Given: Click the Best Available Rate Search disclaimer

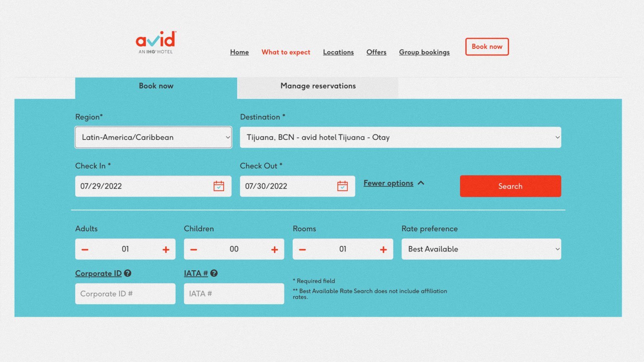Looking at the screenshot, I should (370, 294).
